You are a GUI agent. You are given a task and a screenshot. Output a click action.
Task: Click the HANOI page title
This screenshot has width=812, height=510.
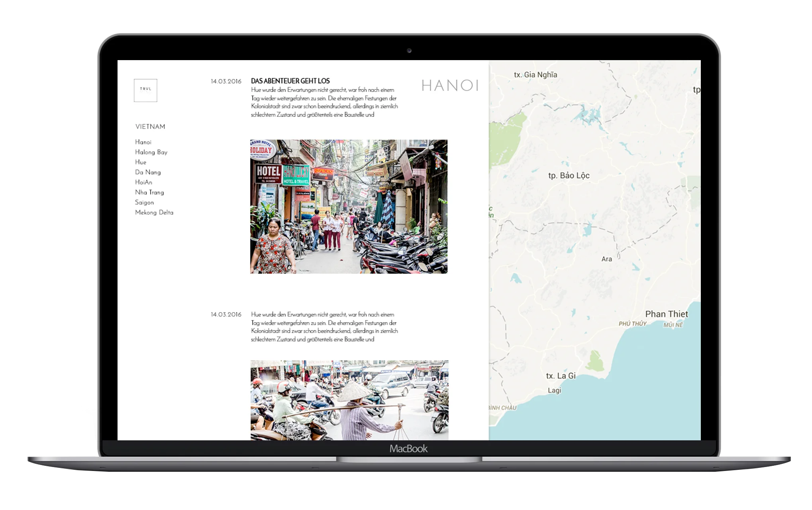[x=450, y=85]
